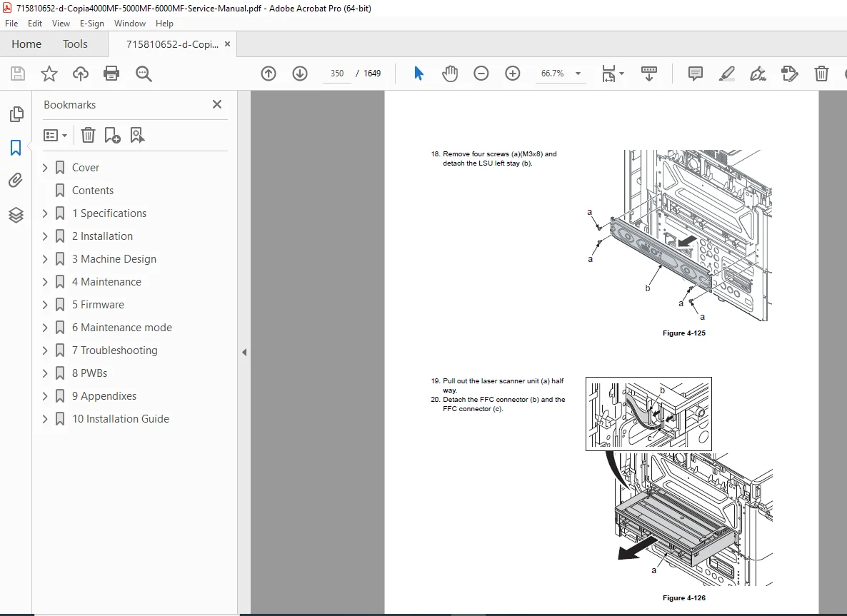Add a sticky note comment
Image resolution: width=847 pixels, height=616 pixels.
(x=695, y=74)
